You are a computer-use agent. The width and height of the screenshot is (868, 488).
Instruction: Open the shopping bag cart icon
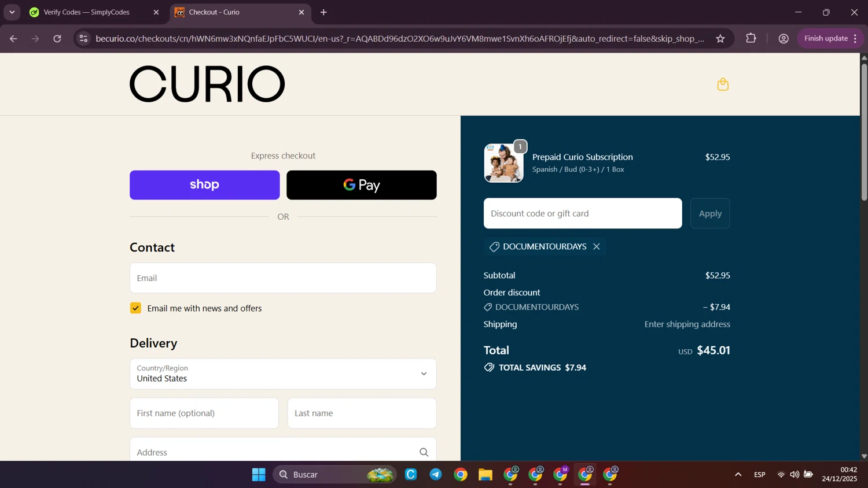point(723,84)
